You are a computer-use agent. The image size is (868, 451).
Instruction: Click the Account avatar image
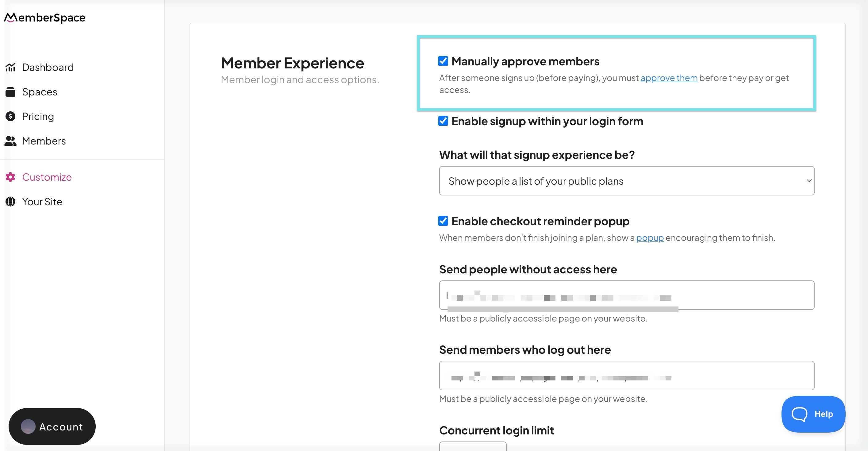pyautogui.click(x=28, y=426)
